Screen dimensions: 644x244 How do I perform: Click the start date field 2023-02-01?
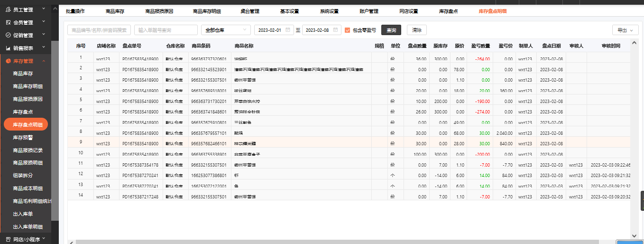274,30
